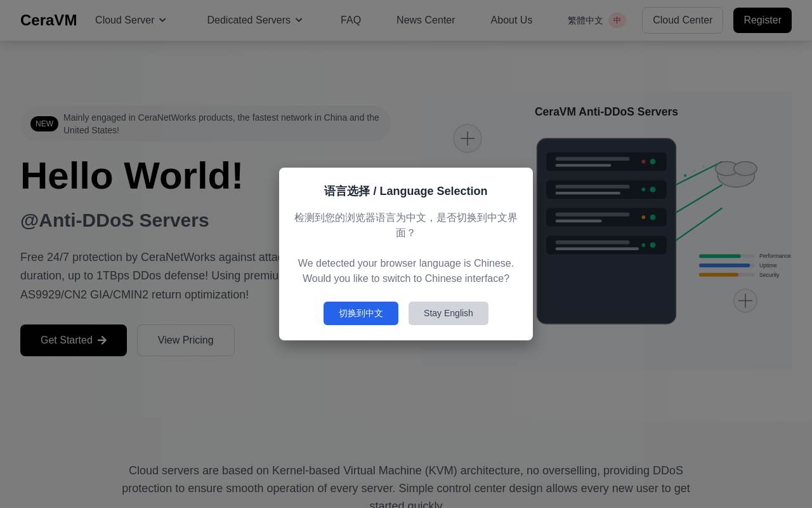Click the '@Anti-DDoS Servers' subheading
This screenshot has height=508, width=812.
115,220
